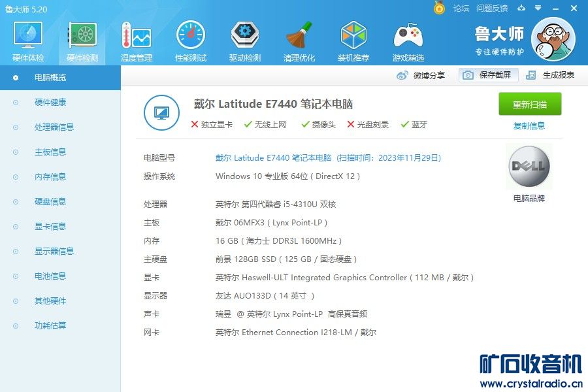This screenshot has width=588, height=392.
Task: Click the 摄像头 status indicator
Action: coord(319,124)
